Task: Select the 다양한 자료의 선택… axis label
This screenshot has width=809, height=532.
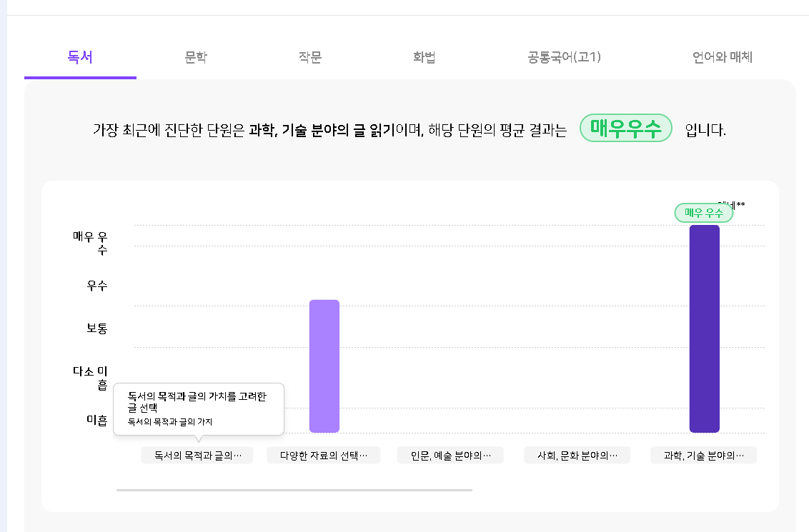Action: 324,455
